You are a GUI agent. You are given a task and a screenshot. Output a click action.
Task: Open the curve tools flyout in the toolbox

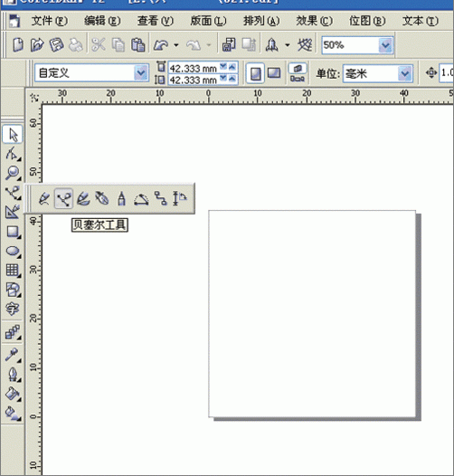coord(13,193)
